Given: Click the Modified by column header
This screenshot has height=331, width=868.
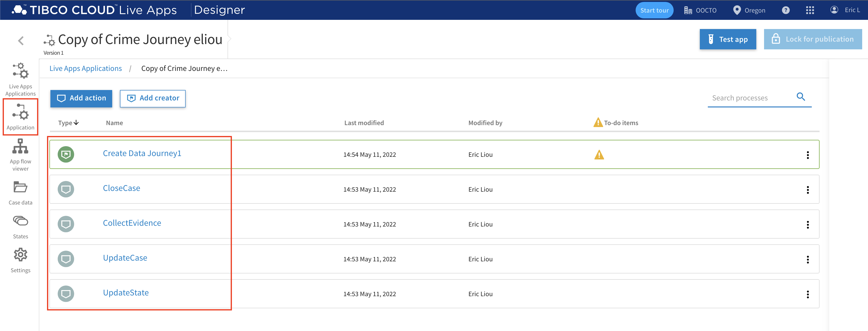Looking at the screenshot, I should pos(485,123).
